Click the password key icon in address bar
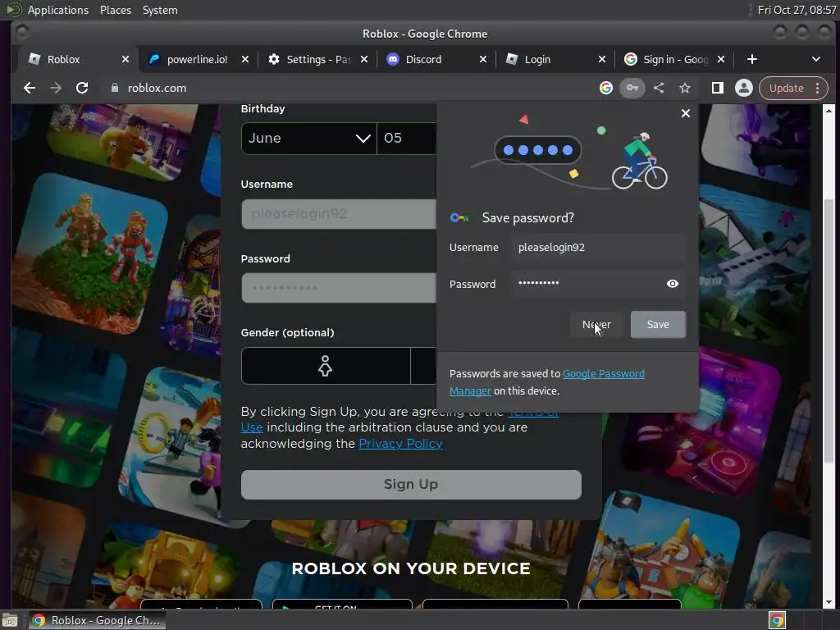This screenshot has height=630, width=840. point(632,88)
